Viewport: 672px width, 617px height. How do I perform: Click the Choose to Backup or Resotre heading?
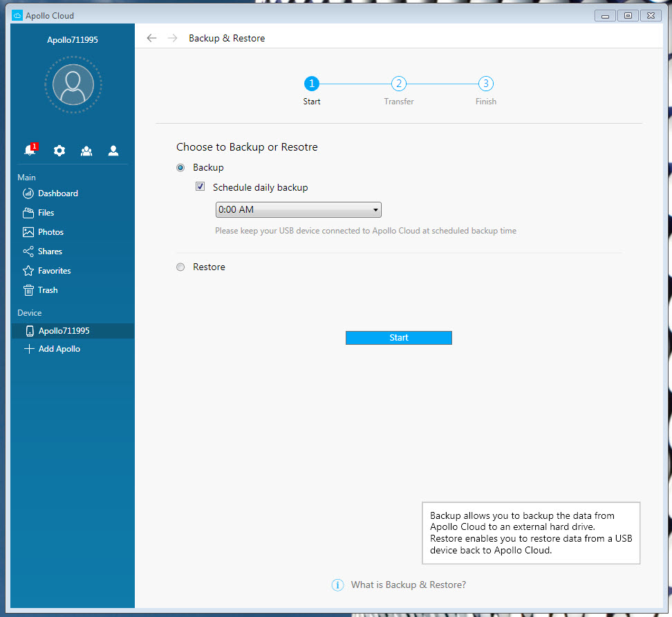tap(247, 147)
